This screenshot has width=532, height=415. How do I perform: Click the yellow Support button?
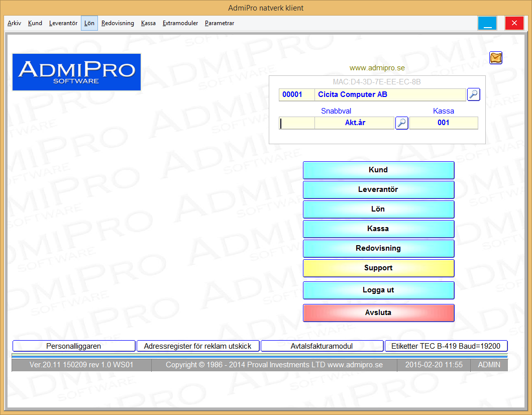(x=378, y=268)
